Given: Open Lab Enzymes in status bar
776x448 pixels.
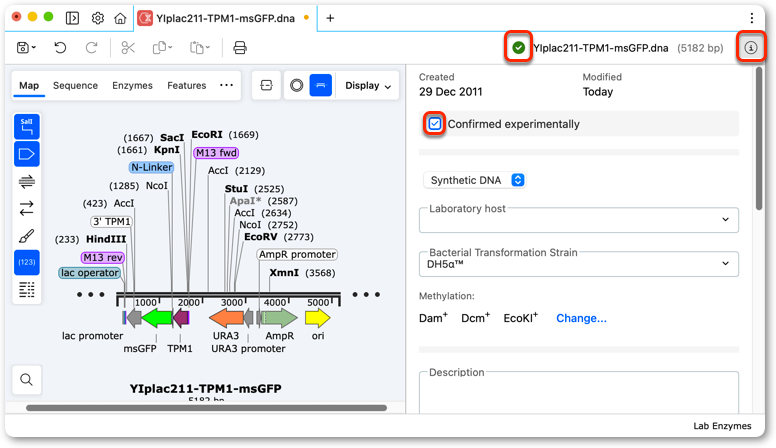Looking at the screenshot, I should click(x=722, y=426).
